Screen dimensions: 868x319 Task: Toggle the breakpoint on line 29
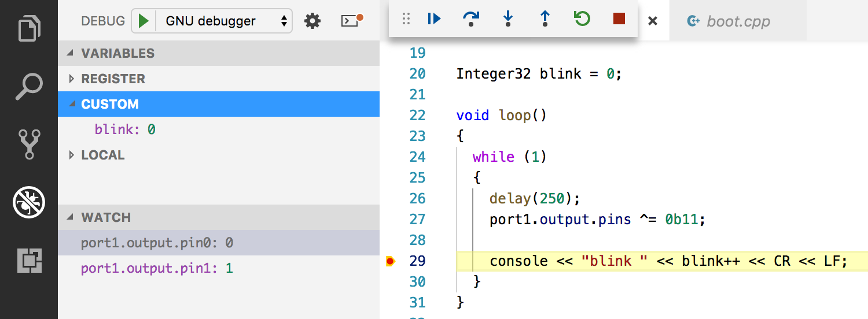pos(390,262)
